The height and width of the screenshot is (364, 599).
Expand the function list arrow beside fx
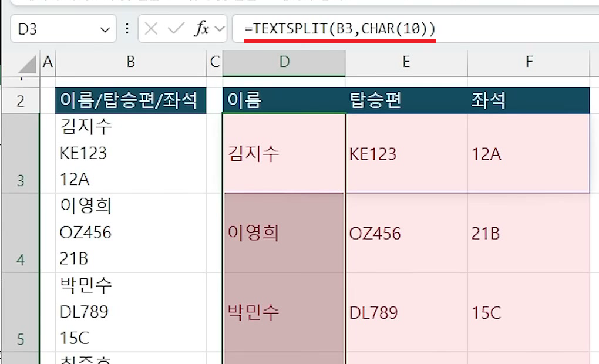coord(219,29)
